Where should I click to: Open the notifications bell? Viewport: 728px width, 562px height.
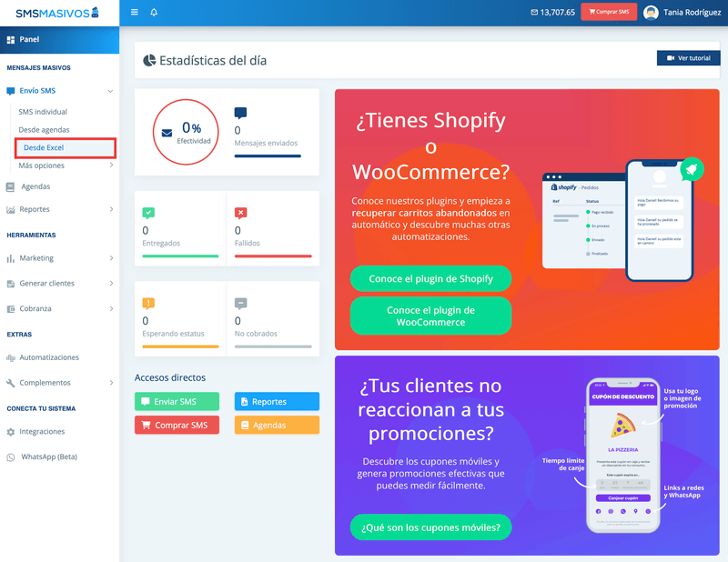pyautogui.click(x=154, y=12)
